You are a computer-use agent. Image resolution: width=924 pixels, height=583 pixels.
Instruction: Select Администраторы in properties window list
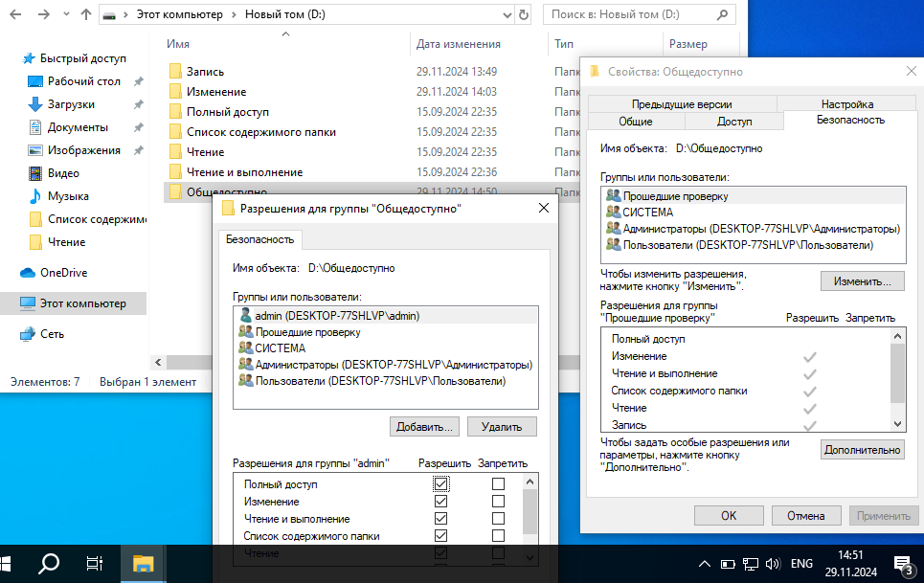[x=754, y=229]
